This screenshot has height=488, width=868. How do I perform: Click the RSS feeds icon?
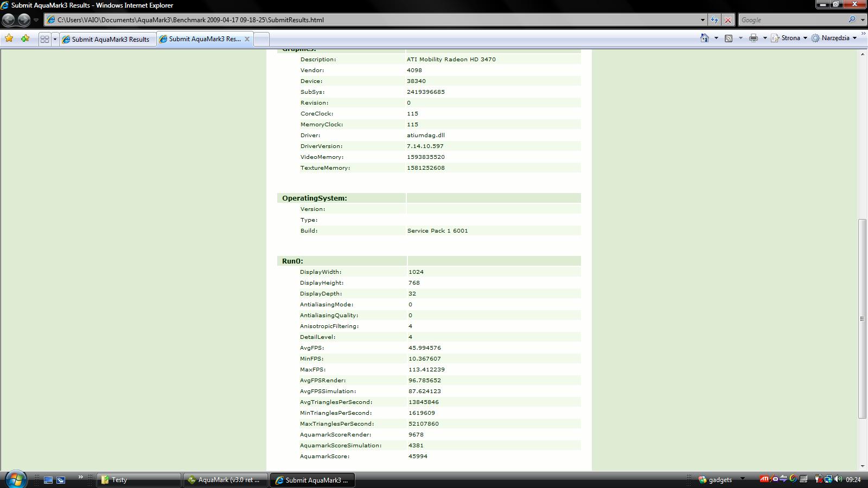coord(729,38)
